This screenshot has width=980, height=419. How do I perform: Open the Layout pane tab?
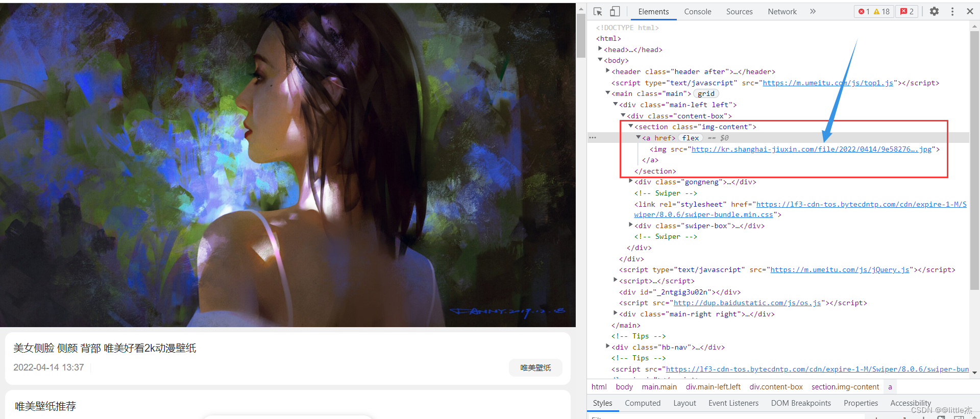pos(684,403)
